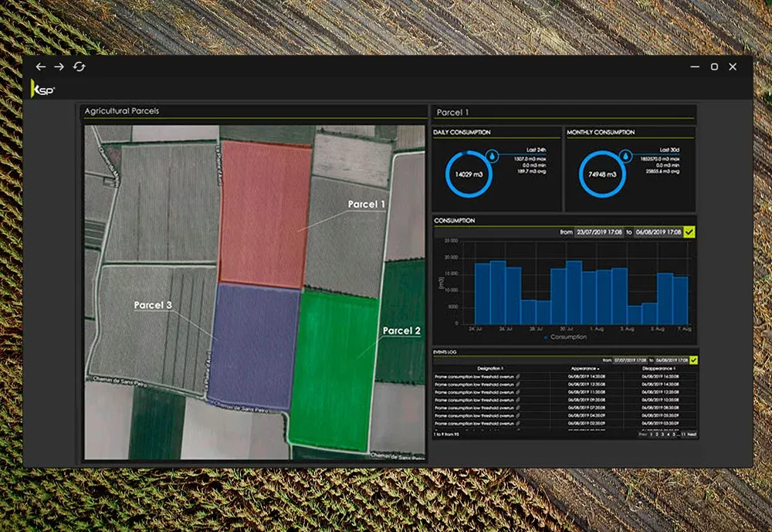Screen dimensions: 772x532
Task: Confirm Consumption date range with green checkmark
Action: 689,232
